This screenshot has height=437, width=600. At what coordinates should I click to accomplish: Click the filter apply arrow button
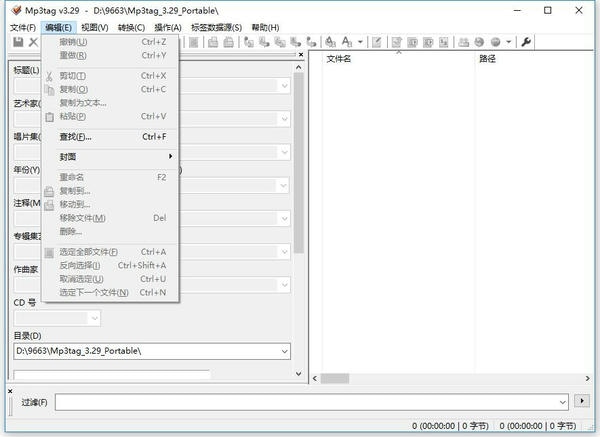coord(582,401)
